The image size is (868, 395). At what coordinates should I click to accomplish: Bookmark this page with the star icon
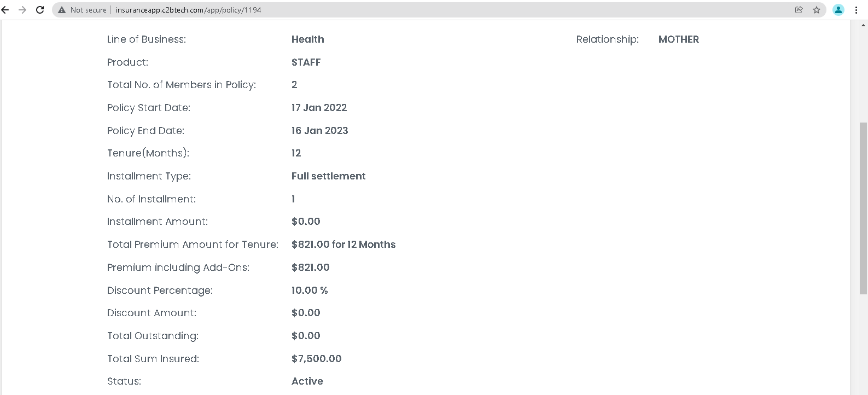click(x=817, y=10)
